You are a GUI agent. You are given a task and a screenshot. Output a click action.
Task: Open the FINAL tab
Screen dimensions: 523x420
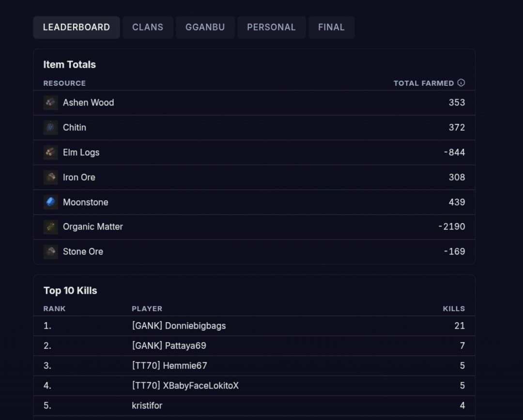(x=331, y=27)
